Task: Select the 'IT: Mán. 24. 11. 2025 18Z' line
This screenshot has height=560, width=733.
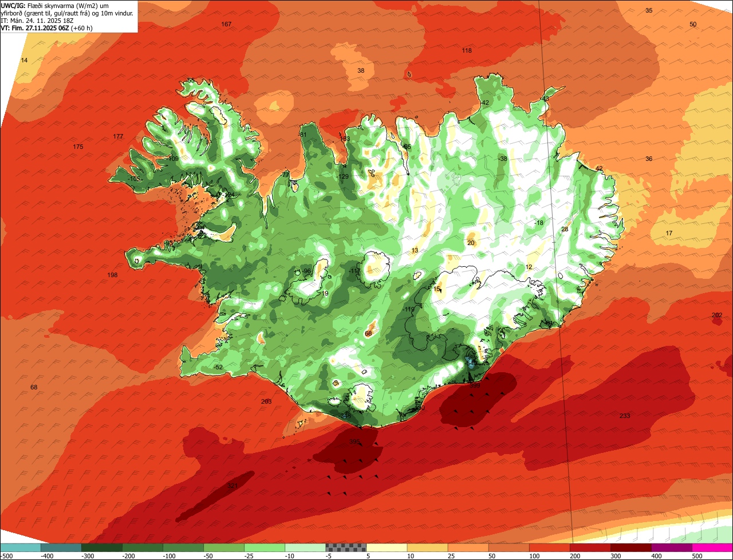Action: point(37,20)
